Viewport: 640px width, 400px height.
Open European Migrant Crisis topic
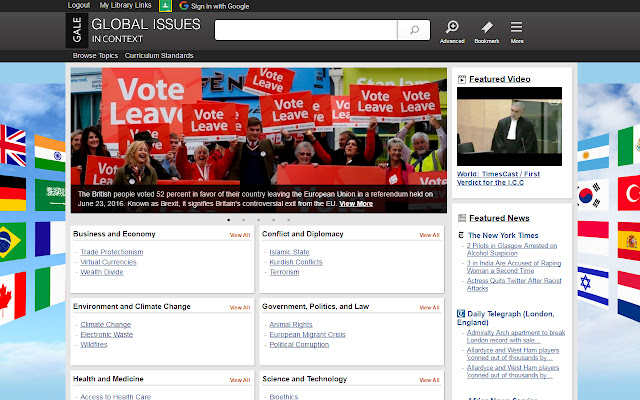[x=307, y=334]
